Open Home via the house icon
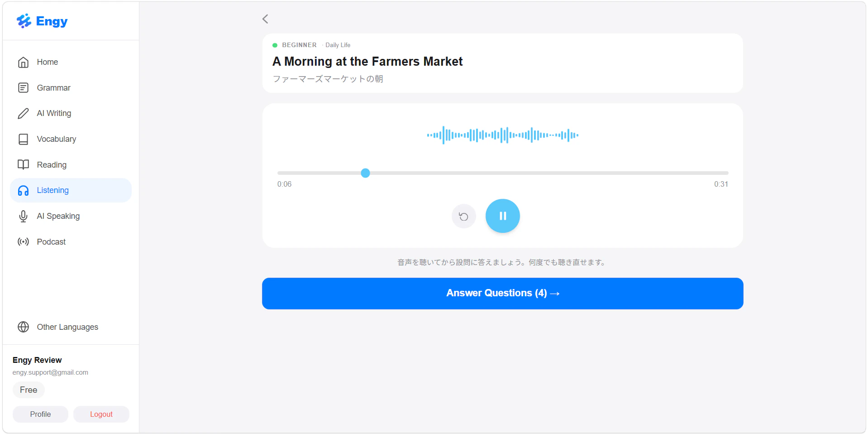The height and width of the screenshot is (434, 868). [23, 62]
